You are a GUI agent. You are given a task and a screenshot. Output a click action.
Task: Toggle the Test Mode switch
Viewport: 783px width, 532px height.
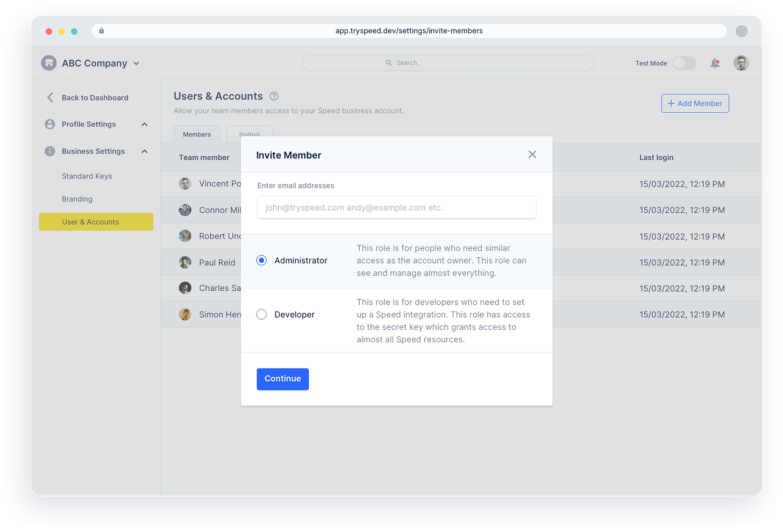click(x=684, y=63)
